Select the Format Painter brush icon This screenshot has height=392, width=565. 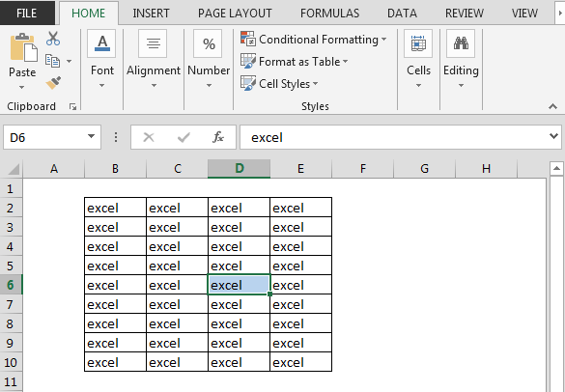coord(53,83)
